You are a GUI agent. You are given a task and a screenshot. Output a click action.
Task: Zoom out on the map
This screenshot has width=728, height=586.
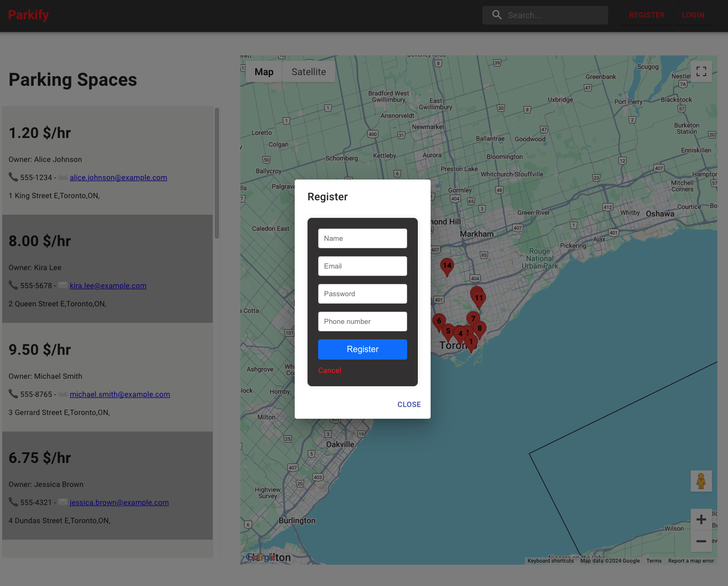coord(701,541)
